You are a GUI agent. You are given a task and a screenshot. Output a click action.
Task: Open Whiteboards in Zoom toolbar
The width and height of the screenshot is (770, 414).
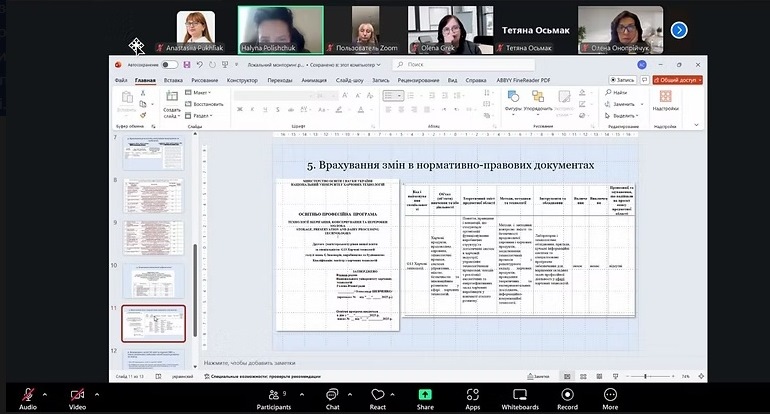click(x=519, y=395)
